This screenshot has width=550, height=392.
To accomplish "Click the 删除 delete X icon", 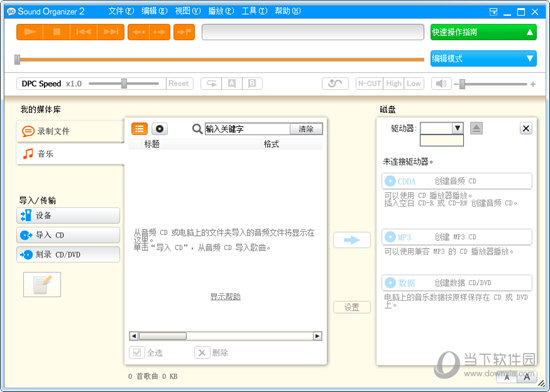I will pyautogui.click(x=202, y=352).
